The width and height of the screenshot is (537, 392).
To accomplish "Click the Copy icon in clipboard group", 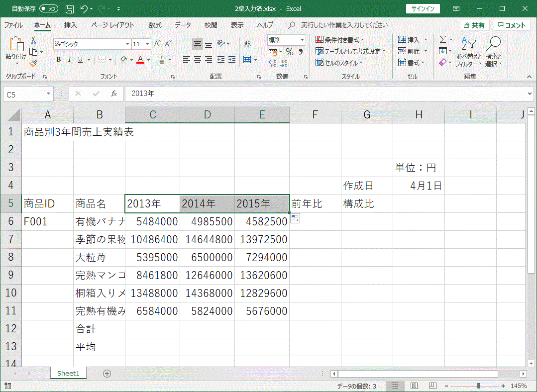I will 33,52.
